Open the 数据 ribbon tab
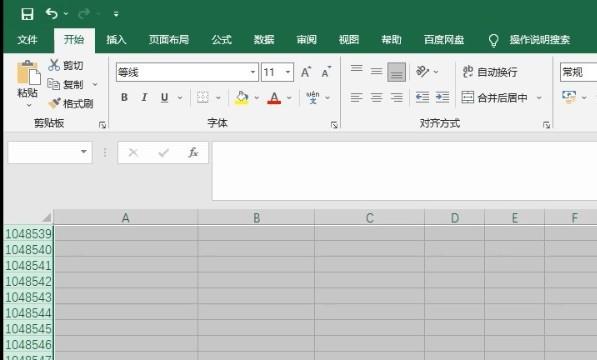This screenshot has width=597, height=360. click(264, 40)
